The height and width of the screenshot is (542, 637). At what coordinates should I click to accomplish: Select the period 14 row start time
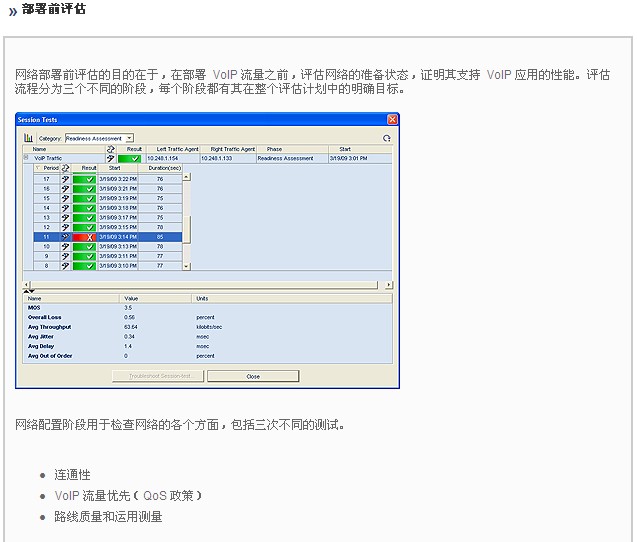tap(117, 208)
